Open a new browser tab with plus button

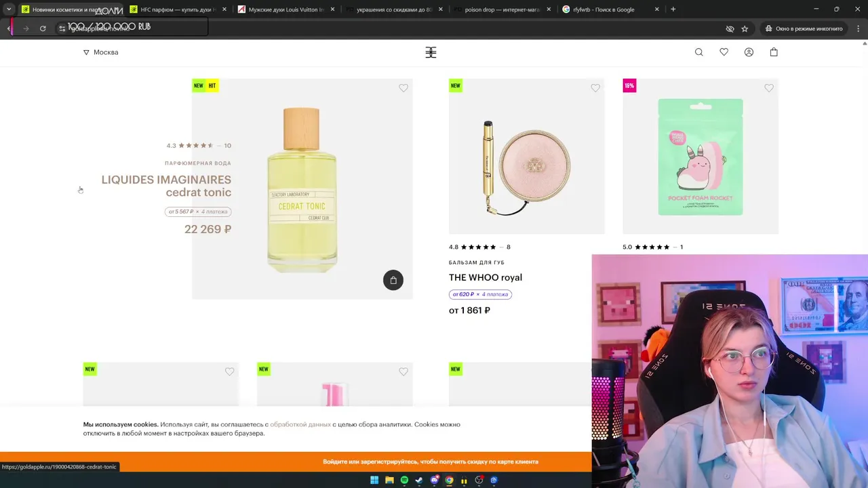[673, 9]
